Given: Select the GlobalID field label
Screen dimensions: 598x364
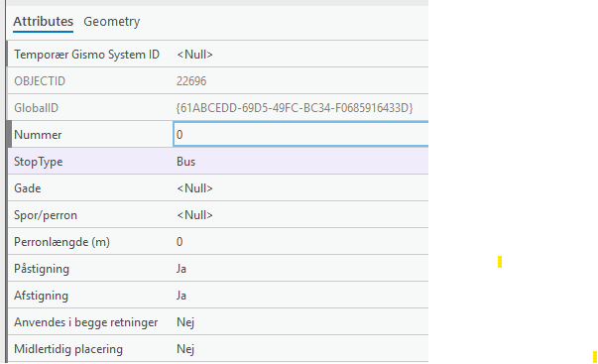Looking at the screenshot, I should (x=37, y=108).
